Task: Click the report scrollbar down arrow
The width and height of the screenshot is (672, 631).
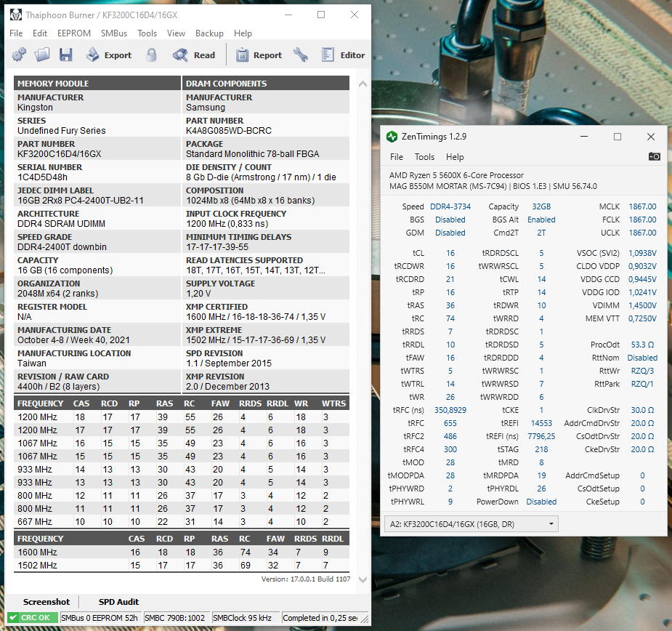Action: tap(363, 579)
